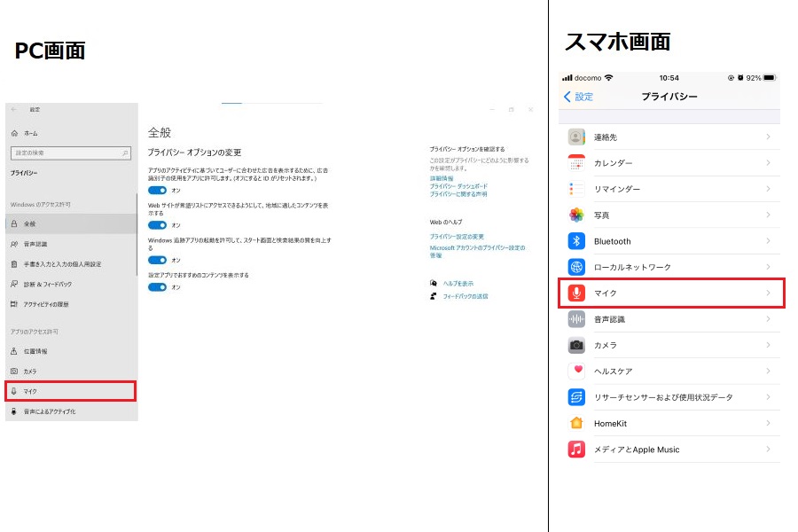Toggle website language list access switch
798x532 pixels.
pos(157,225)
